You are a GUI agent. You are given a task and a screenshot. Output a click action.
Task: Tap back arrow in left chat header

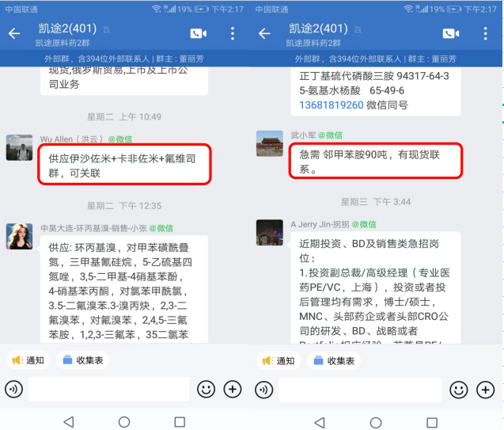point(14,33)
